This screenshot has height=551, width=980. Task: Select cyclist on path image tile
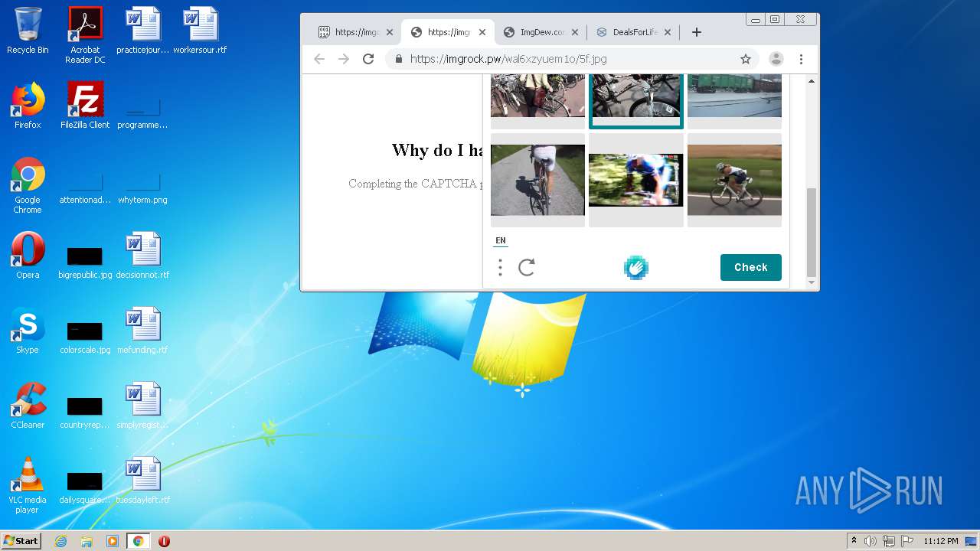coord(537,180)
